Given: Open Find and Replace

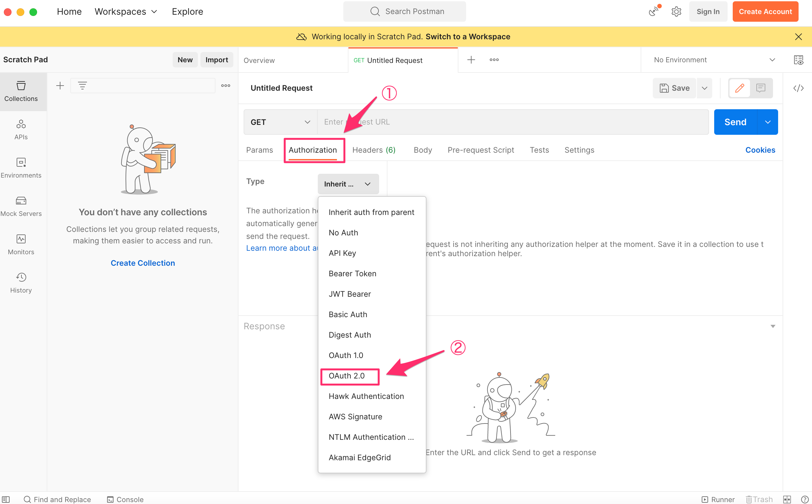Looking at the screenshot, I should pos(57,499).
